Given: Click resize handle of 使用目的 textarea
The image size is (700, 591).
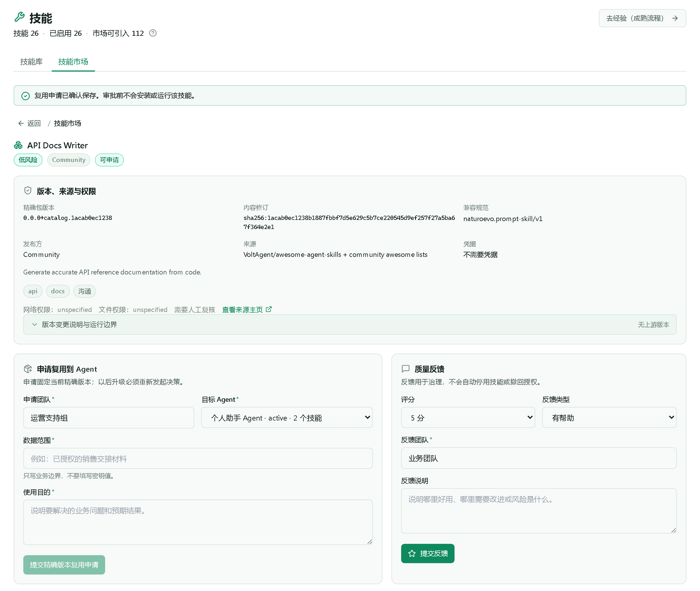Looking at the screenshot, I should (369, 542).
